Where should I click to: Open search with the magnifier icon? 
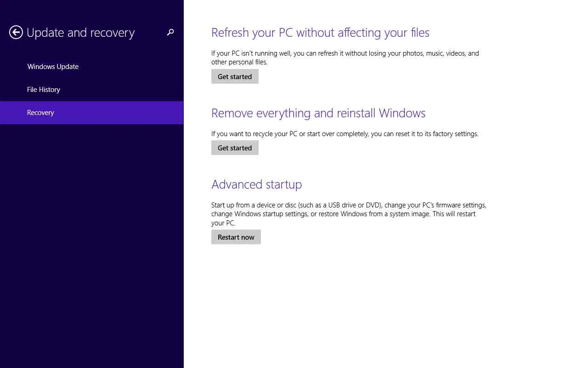click(170, 32)
